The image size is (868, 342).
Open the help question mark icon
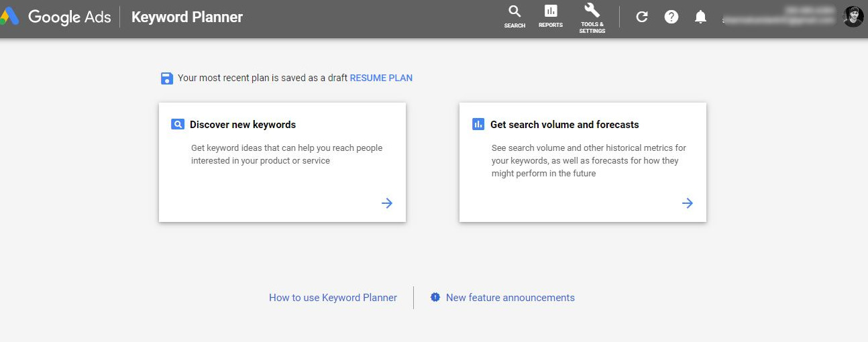click(x=671, y=17)
